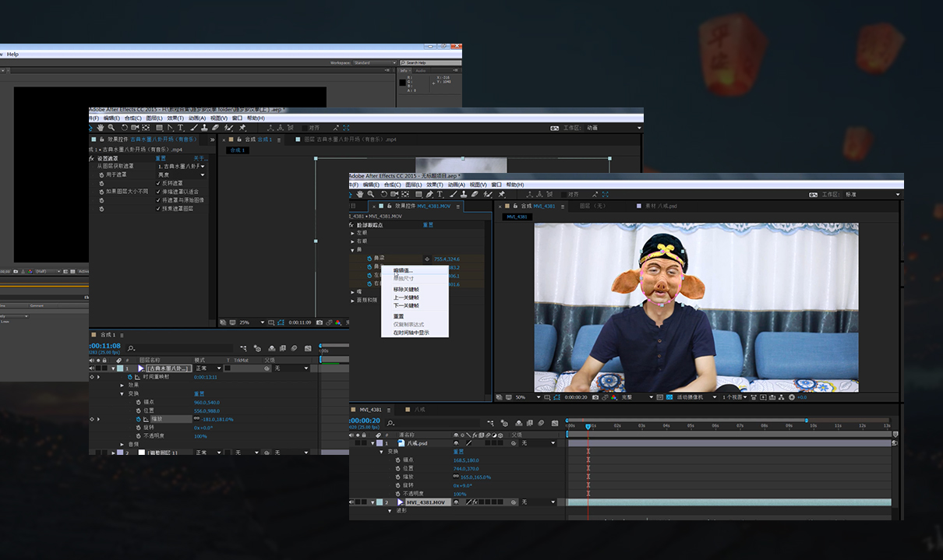Open the 工作区 标准 dropdown in front window
This screenshot has width=943, height=560.
point(873,194)
